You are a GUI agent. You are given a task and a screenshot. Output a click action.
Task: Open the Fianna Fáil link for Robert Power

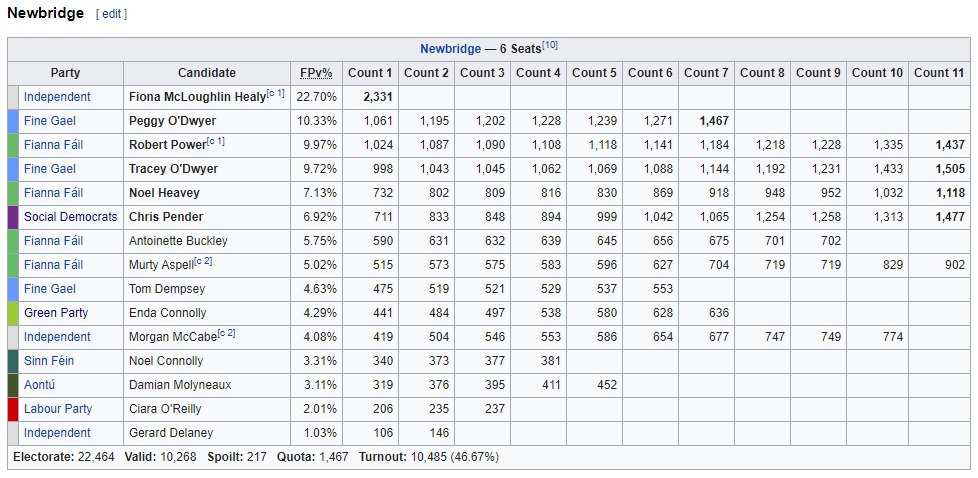tap(54, 145)
